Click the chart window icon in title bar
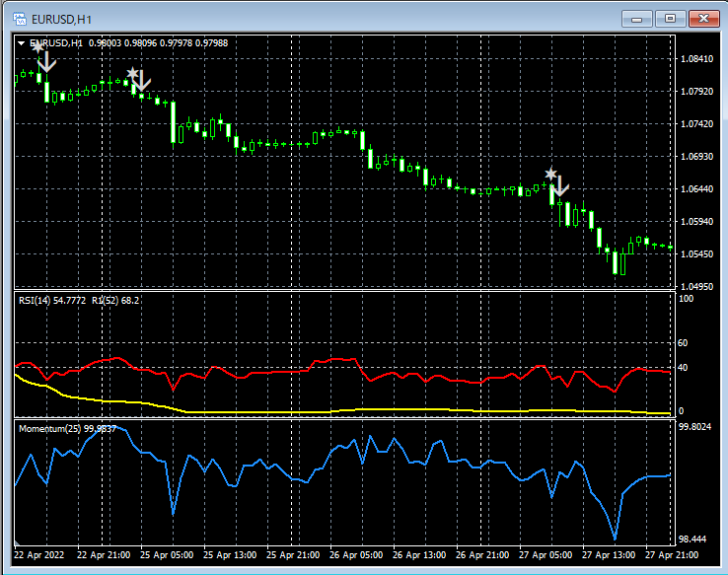This screenshot has height=575, width=728. [x=18, y=18]
